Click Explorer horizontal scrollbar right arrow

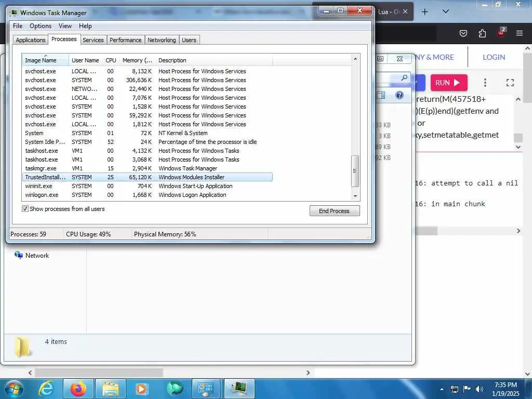coord(308,373)
